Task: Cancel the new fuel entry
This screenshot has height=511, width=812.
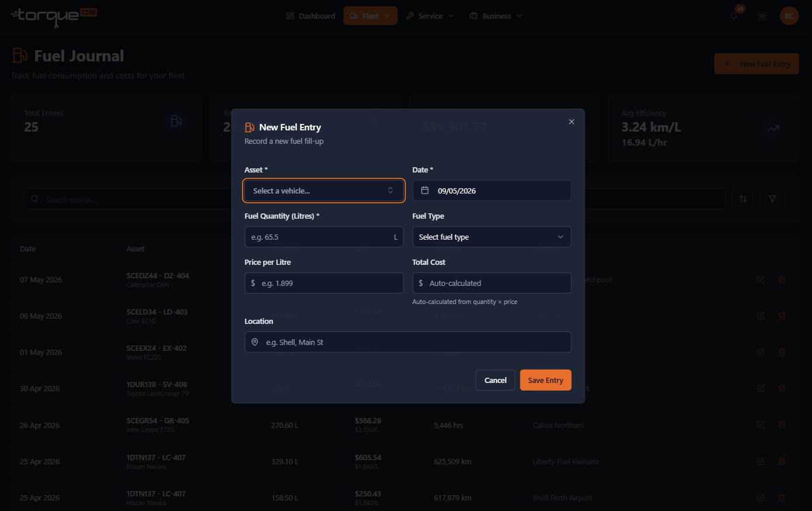Action: click(495, 380)
